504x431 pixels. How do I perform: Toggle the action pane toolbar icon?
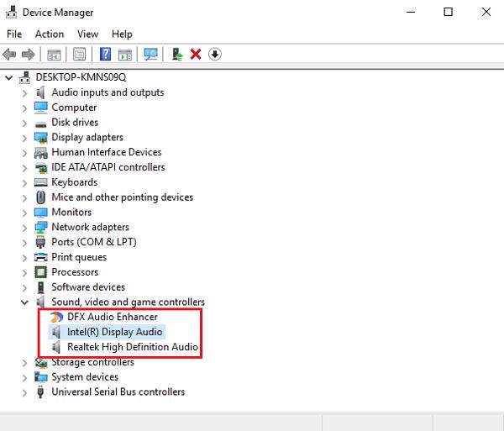coord(125,55)
